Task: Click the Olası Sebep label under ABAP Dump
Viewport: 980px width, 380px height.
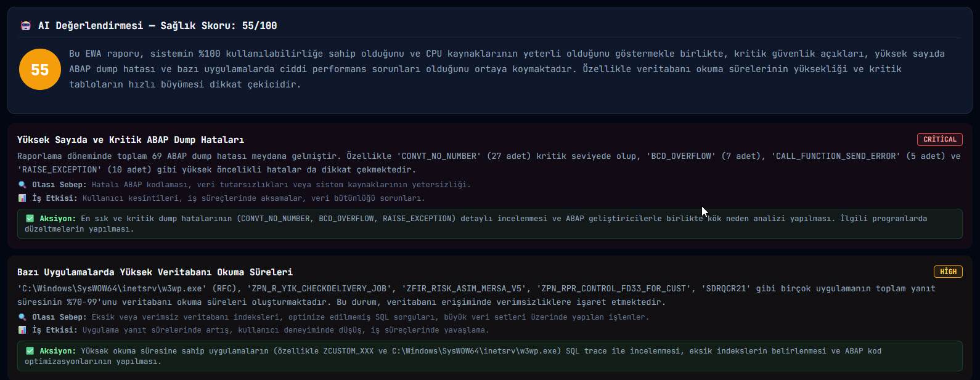Action: (x=59, y=185)
